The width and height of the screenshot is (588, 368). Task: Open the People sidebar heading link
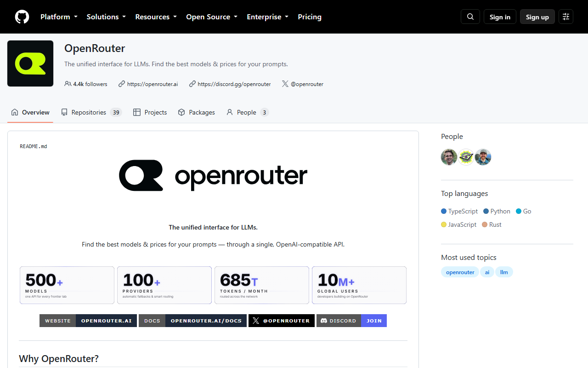pyautogui.click(x=452, y=137)
